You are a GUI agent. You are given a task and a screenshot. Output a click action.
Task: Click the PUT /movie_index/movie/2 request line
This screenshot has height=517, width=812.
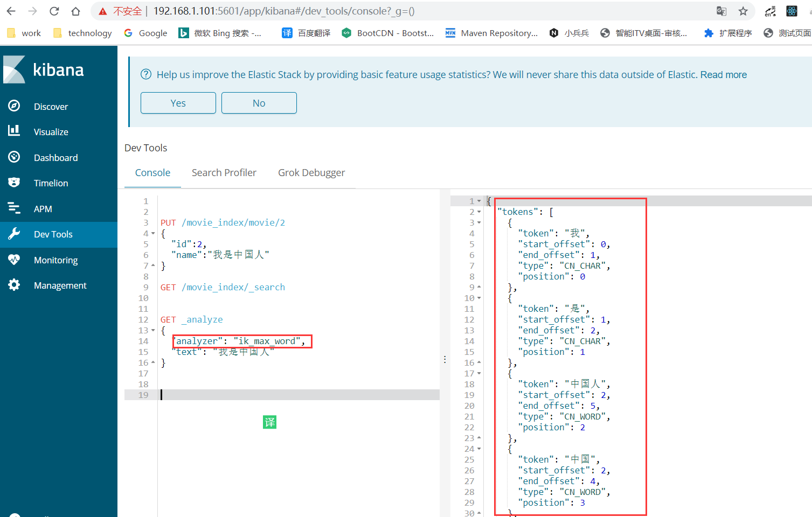[x=223, y=222]
